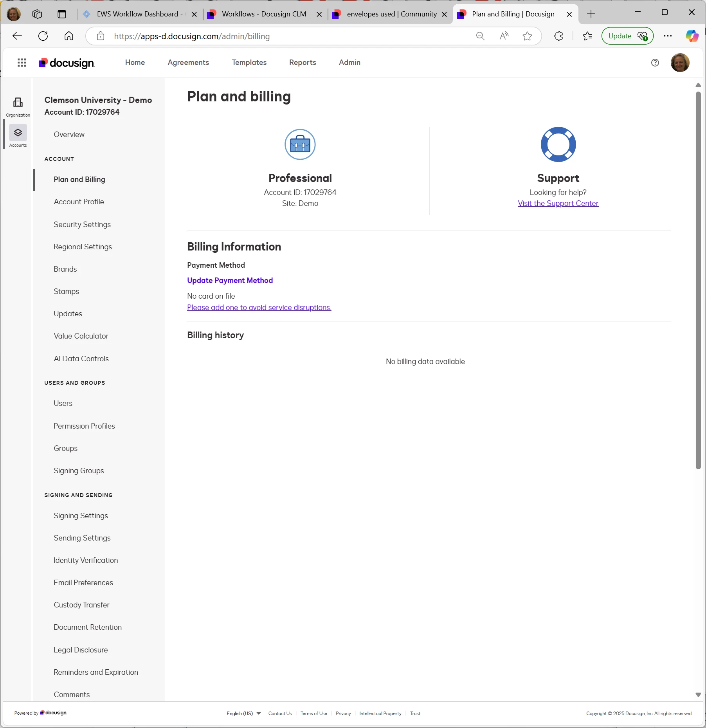This screenshot has height=728, width=706.
Task: Close the Workflows Docusign CLM tab
Action: coord(319,14)
